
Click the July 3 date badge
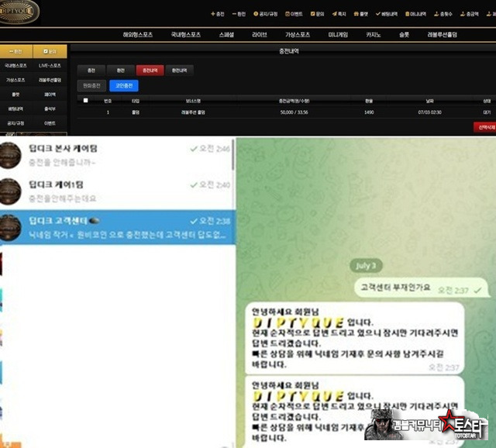(366, 265)
